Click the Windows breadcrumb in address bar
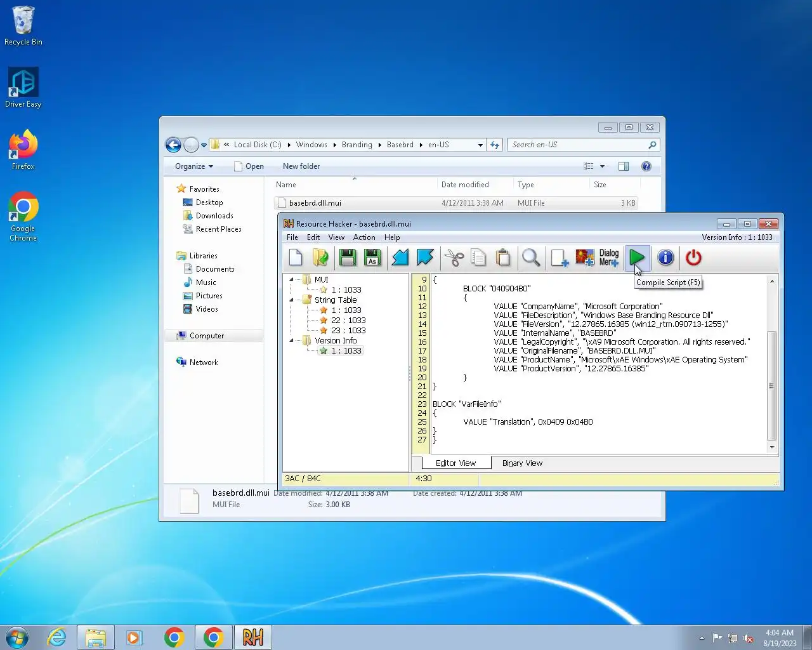 pyautogui.click(x=311, y=145)
